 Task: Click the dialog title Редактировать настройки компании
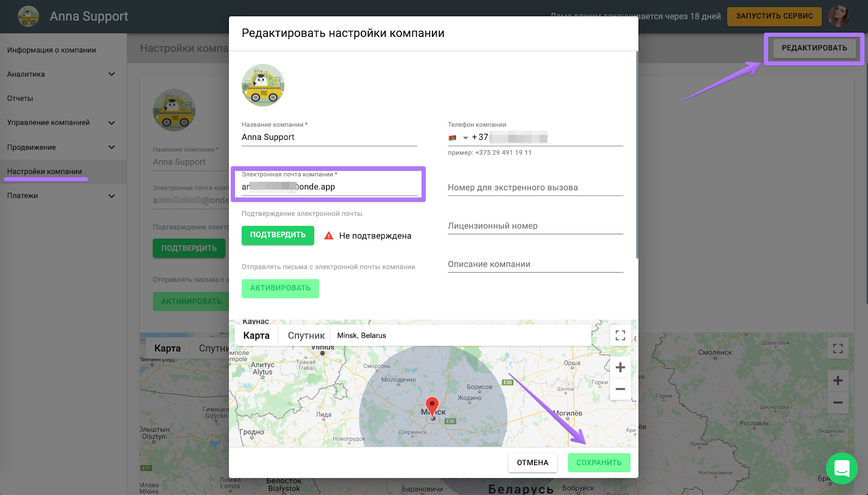[x=343, y=33]
